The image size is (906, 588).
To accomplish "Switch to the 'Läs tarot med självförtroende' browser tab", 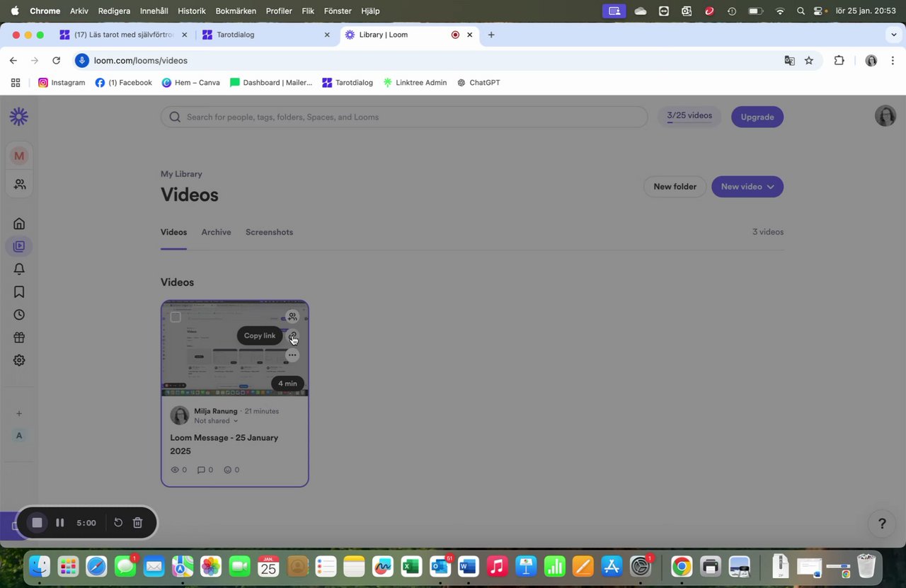I will click(124, 35).
